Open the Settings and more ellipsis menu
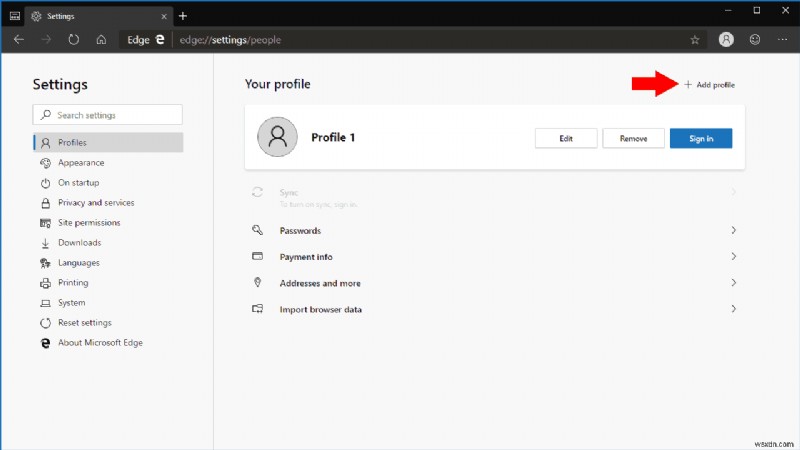800x450 pixels. pyautogui.click(x=783, y=39)
